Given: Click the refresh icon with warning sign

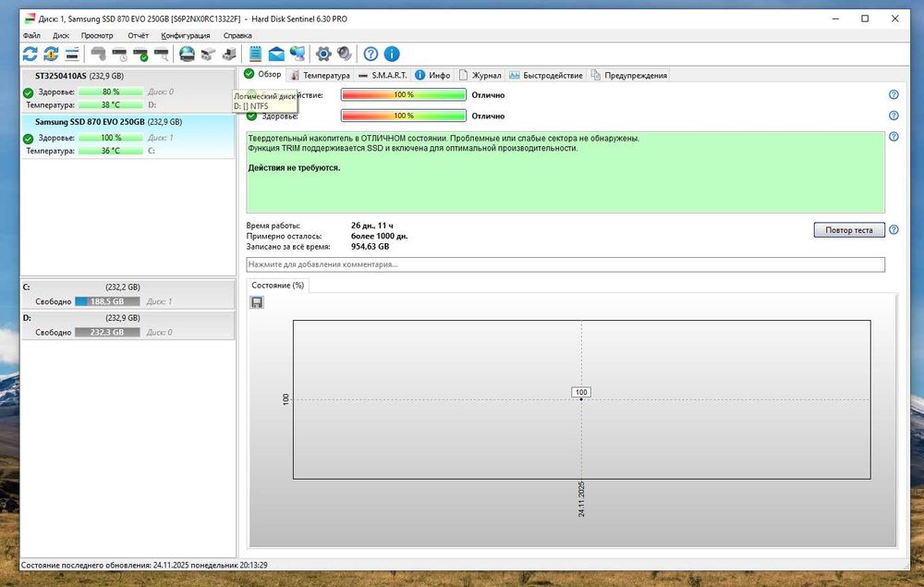Looking at the screenshot, I should [51, 55].
